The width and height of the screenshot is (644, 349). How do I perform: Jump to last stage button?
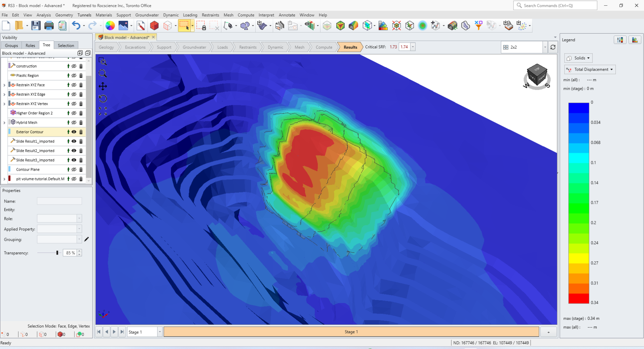pos(122,332)
